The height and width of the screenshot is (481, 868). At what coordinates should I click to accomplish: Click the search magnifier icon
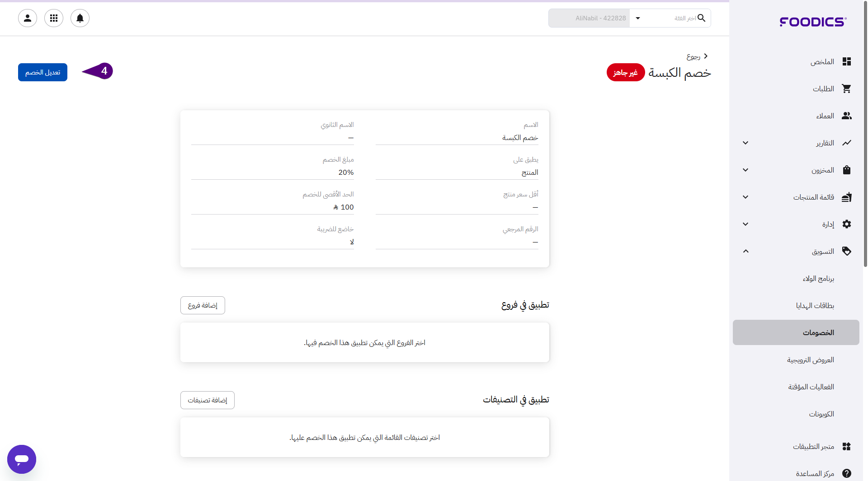coord(701,18)
